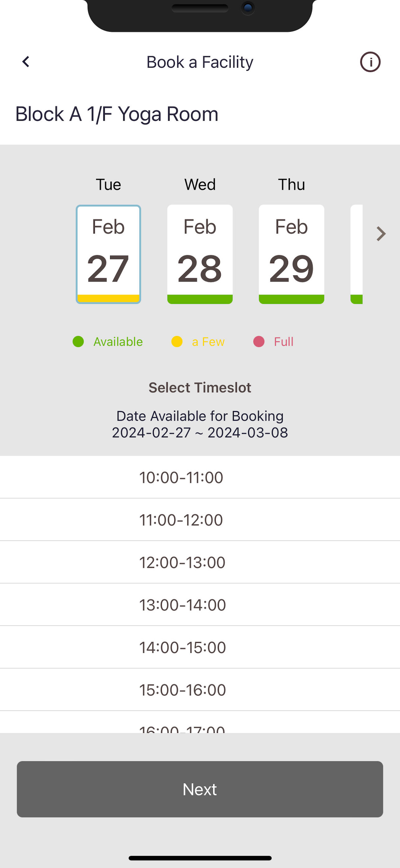Pick the 13:00-14:00 timeslot
The height and width of the screenshot is (868, 400).
[x=200, y=605]
